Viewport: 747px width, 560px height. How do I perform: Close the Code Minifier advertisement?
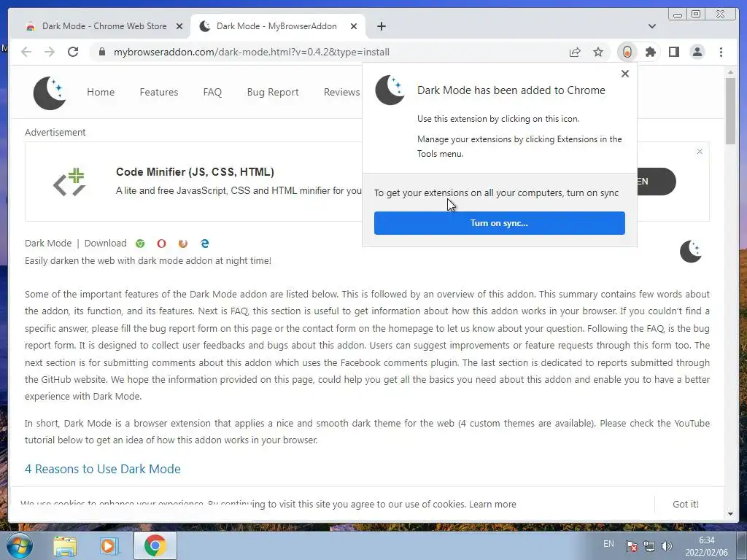point(700,152)
